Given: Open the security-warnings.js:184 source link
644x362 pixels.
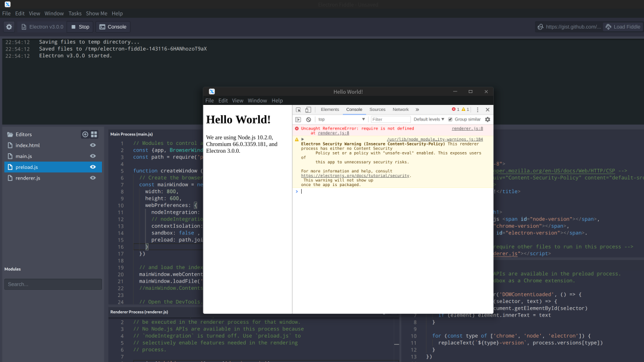Looking at the screenshot, I should point(435,140).
